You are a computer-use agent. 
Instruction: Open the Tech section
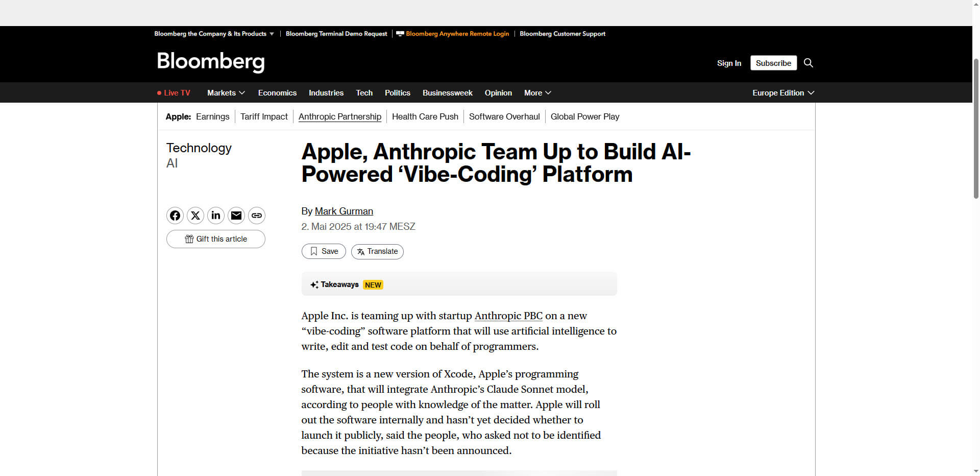pyautogui.click(x=364, y=92)
